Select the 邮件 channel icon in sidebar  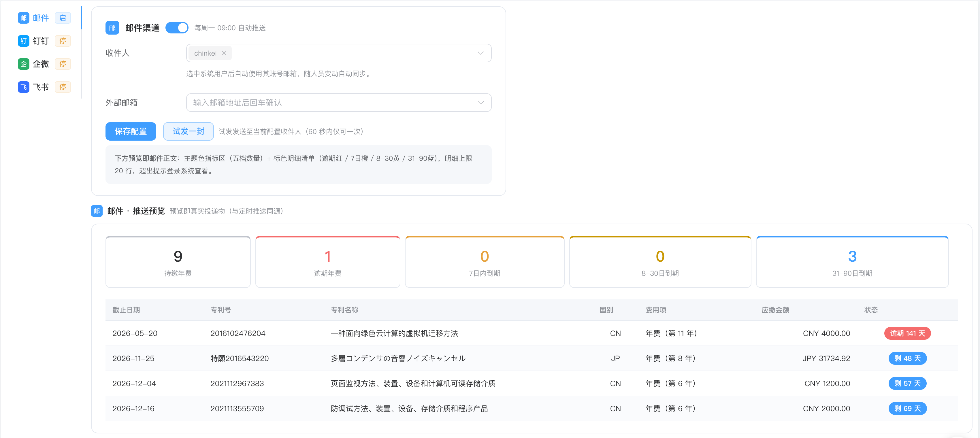pyautogui.click(x=23, y=18)
